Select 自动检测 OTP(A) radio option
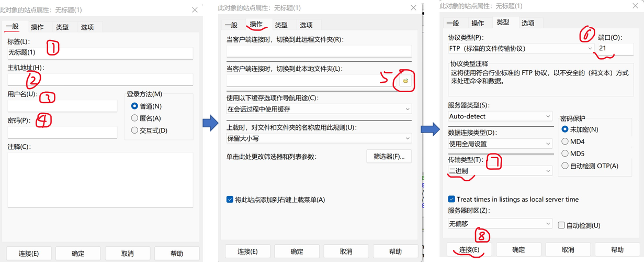This screenshot has height=262, width=644. 565,166
